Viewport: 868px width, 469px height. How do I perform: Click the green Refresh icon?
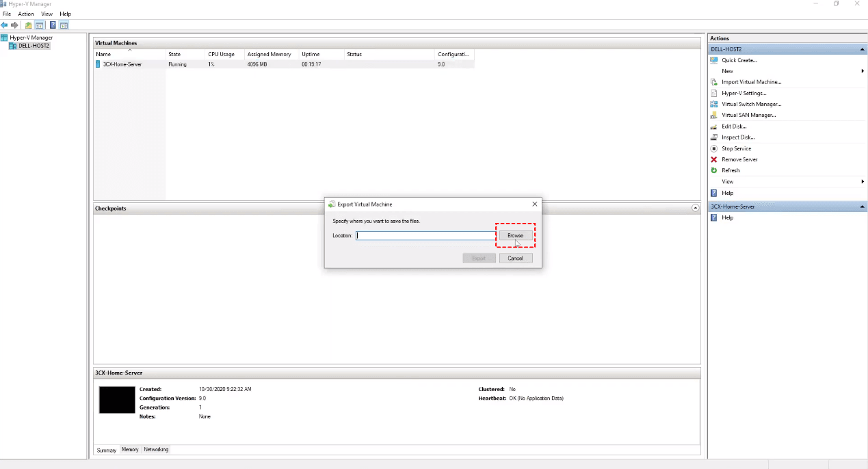click(714, 170)
